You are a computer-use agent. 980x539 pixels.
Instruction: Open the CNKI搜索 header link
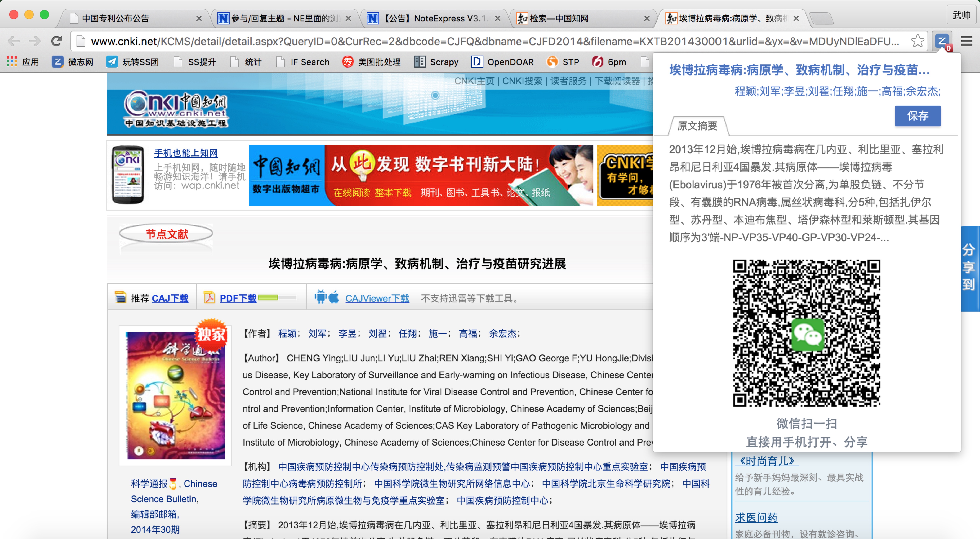(522, 81)
